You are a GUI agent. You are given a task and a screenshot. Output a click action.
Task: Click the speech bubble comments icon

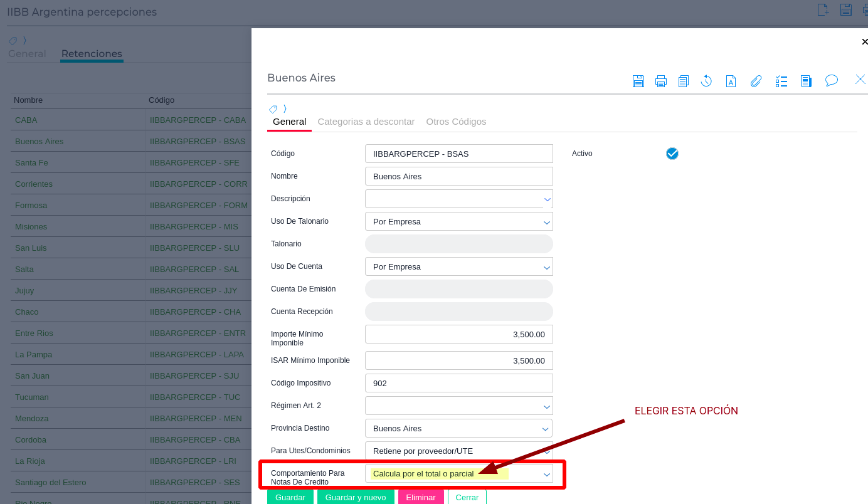[832, 80]
